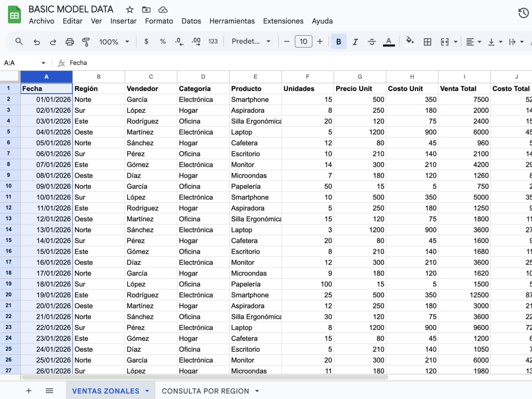Add a new sheet with plus button

coord(29,391)
